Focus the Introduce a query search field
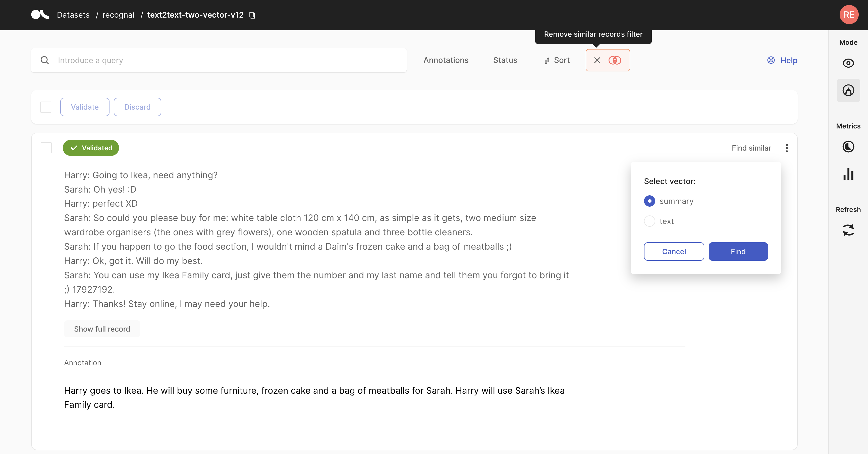 pos(219,60)
